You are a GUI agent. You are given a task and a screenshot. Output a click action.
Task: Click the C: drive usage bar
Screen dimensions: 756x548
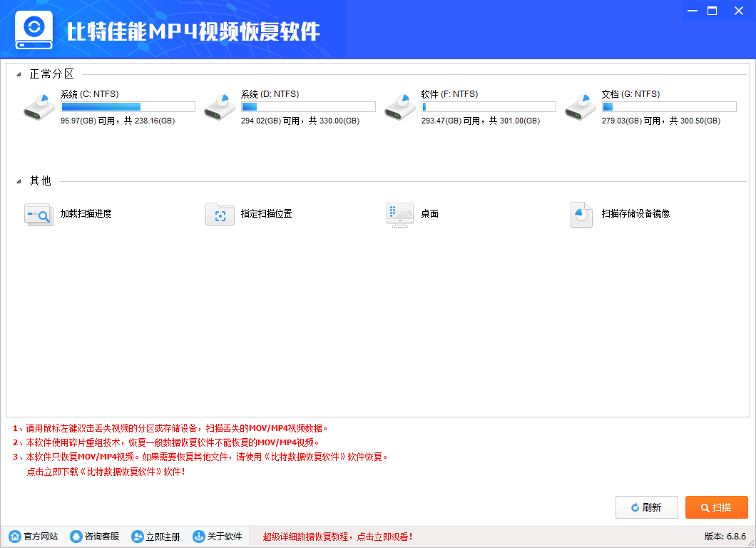coord(128,106)
